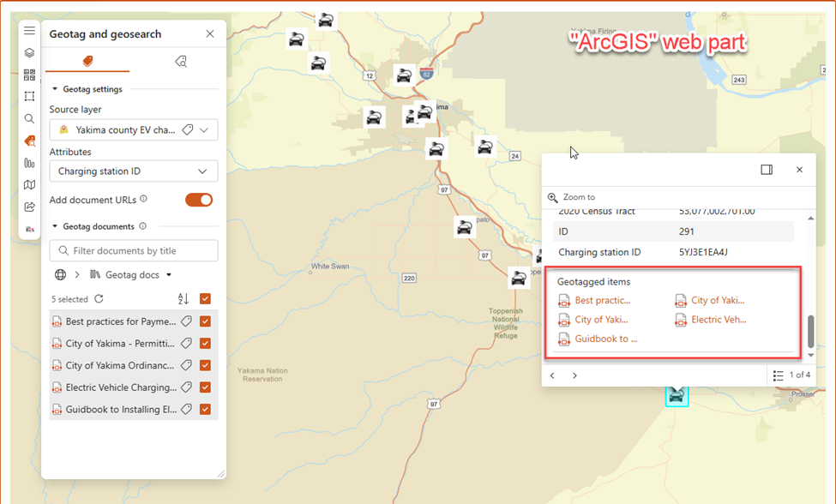836x504 pixels.
Task: Click the popup vertical scrollbar thumb
Action: [810, 331]
